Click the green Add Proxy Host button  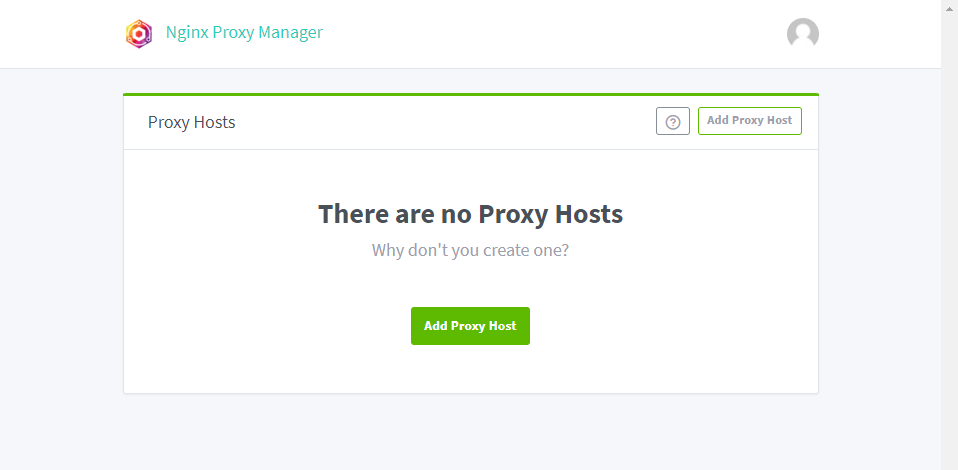470,326
